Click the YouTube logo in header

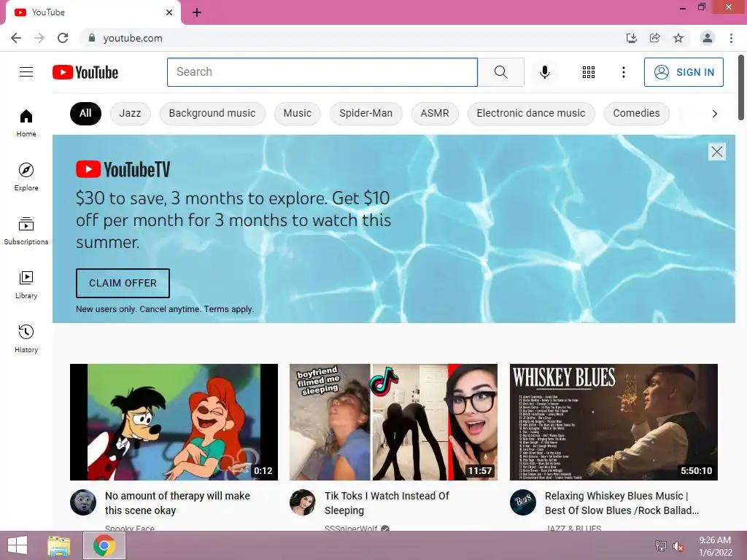85,72
